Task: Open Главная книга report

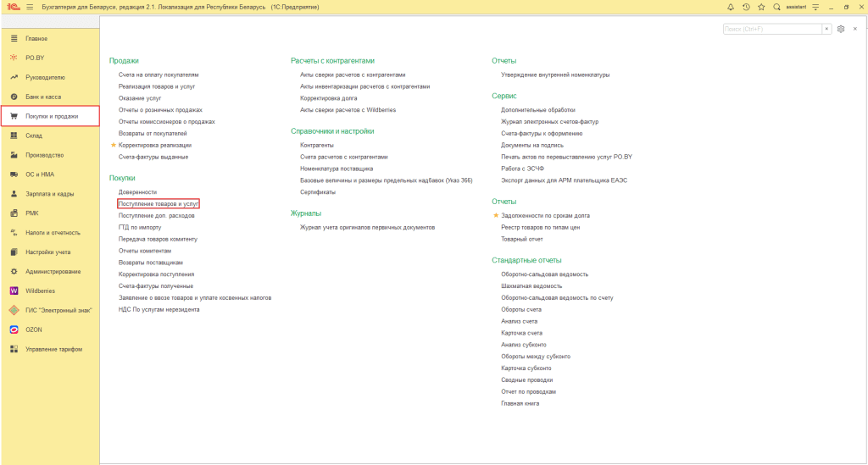Action: coord(520,404)
